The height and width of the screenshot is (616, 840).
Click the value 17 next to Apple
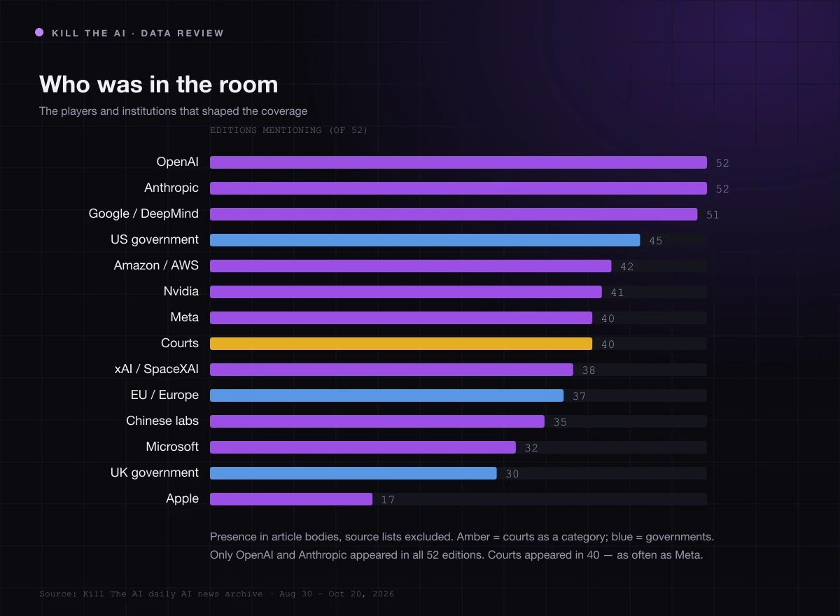[388, 500]
